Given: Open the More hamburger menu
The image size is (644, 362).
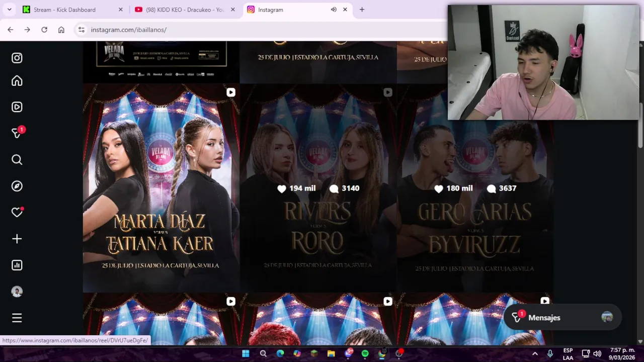Looking at the screenshot, I should pos(17,318).
